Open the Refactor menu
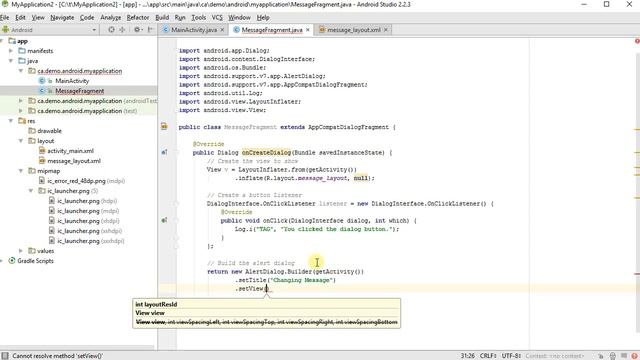 138,18
